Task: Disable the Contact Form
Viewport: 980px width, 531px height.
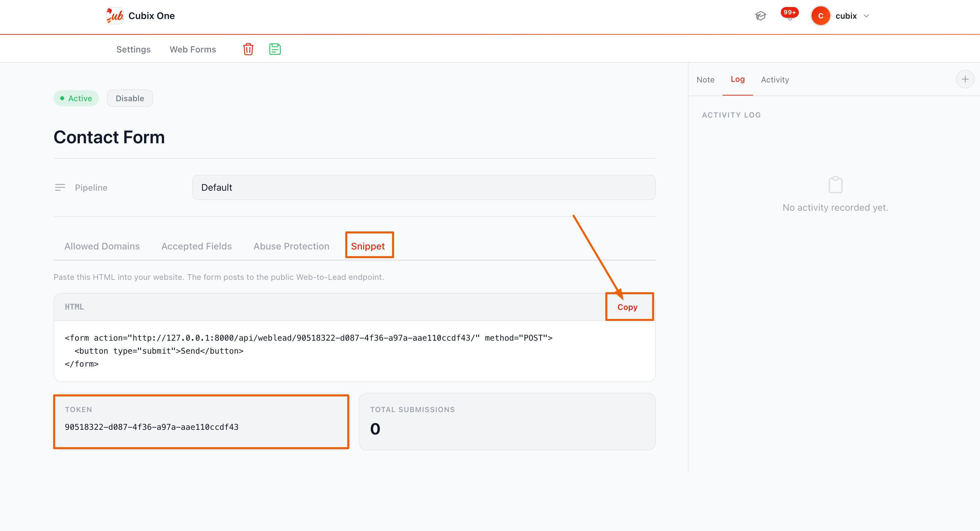Action: coord(130,98)
